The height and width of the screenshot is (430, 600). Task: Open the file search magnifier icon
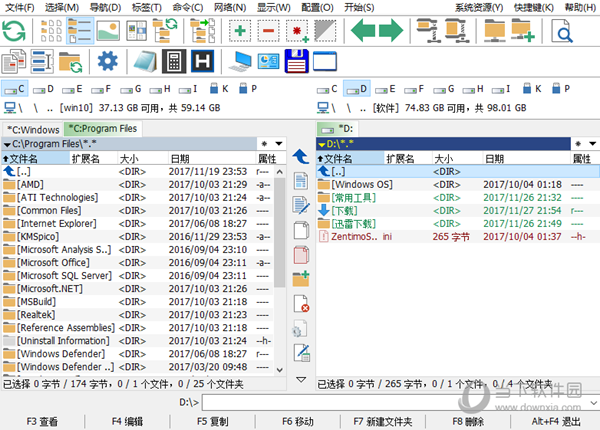562,31
